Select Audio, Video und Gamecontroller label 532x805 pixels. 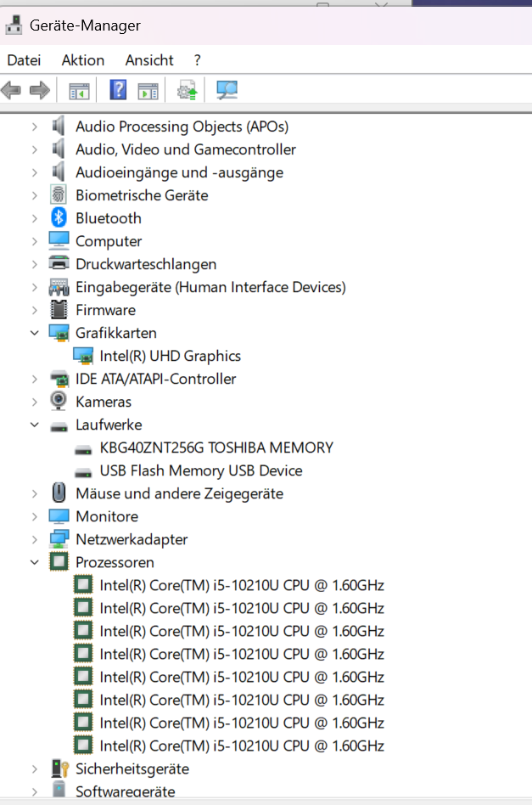click(x=185, y=149)
